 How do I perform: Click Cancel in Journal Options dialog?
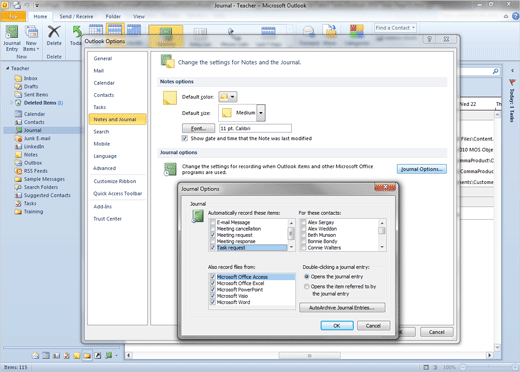(x=373, y=326)
